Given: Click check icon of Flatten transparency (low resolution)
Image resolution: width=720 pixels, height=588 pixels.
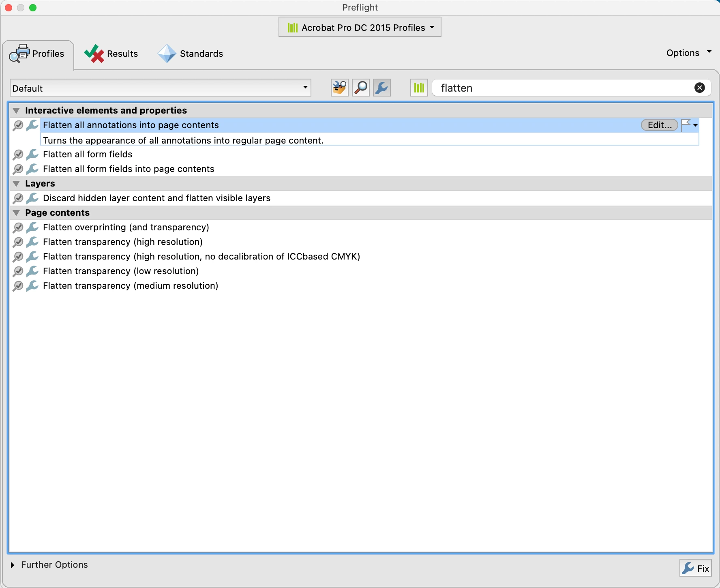Looking at the screenshot, I should (x=18, y=272).
